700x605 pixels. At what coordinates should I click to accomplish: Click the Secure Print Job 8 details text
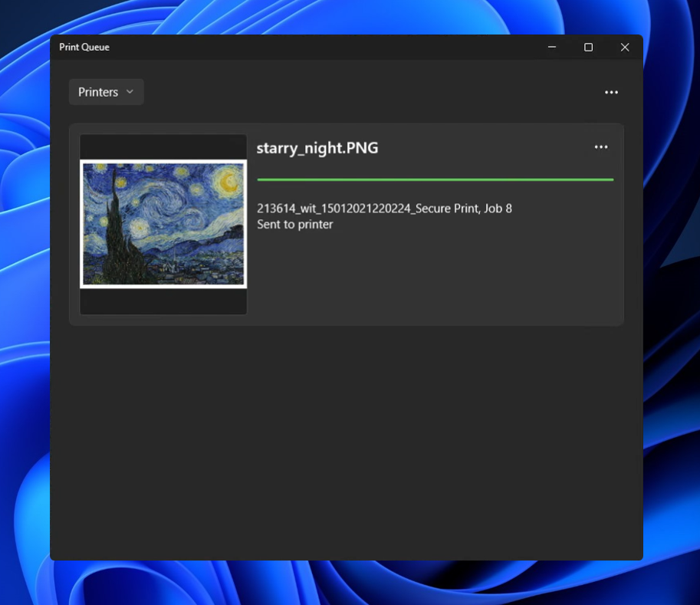click(384, 208)
